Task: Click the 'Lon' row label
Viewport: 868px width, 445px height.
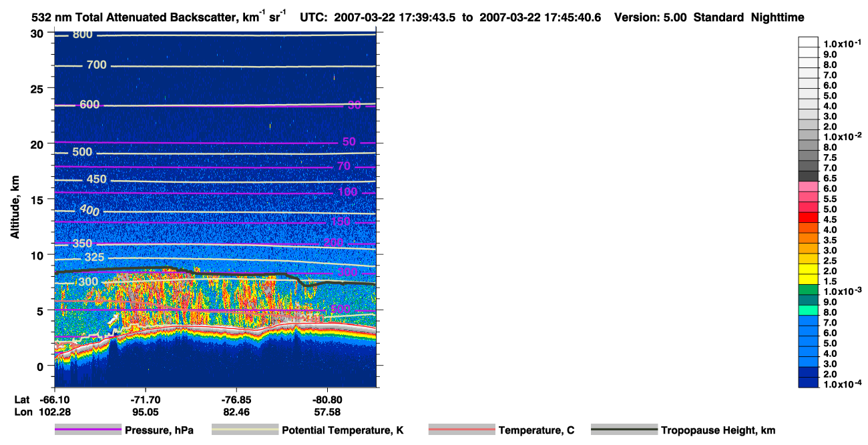Action: [23, 412]
